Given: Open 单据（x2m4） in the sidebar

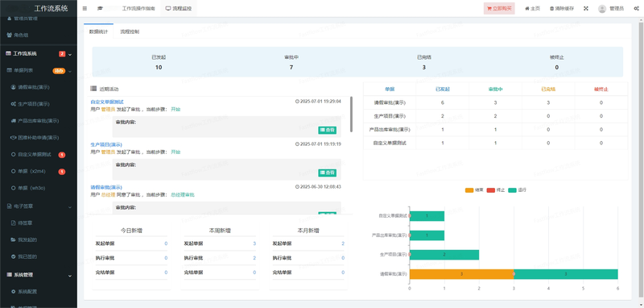Looking at the screenshot, I should tap(31, 172).
